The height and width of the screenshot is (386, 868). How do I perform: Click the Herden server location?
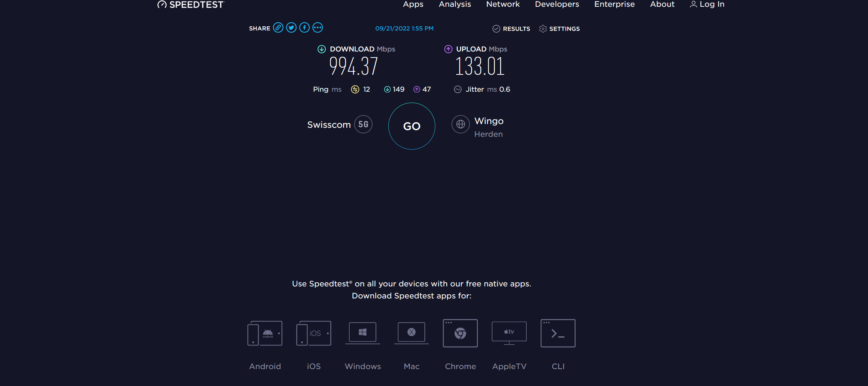click(488, 134)
